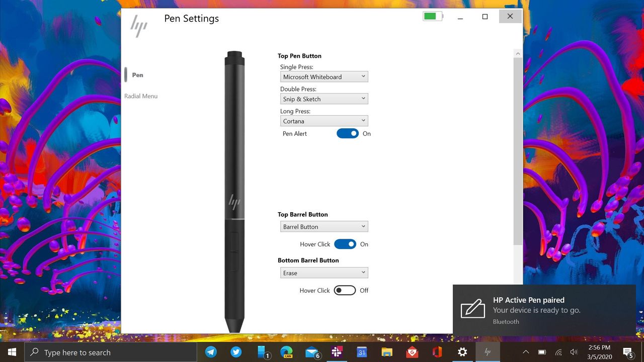644x362 pixels.
Task: Show hidden system tray icons
Action: tap(526, 352)
